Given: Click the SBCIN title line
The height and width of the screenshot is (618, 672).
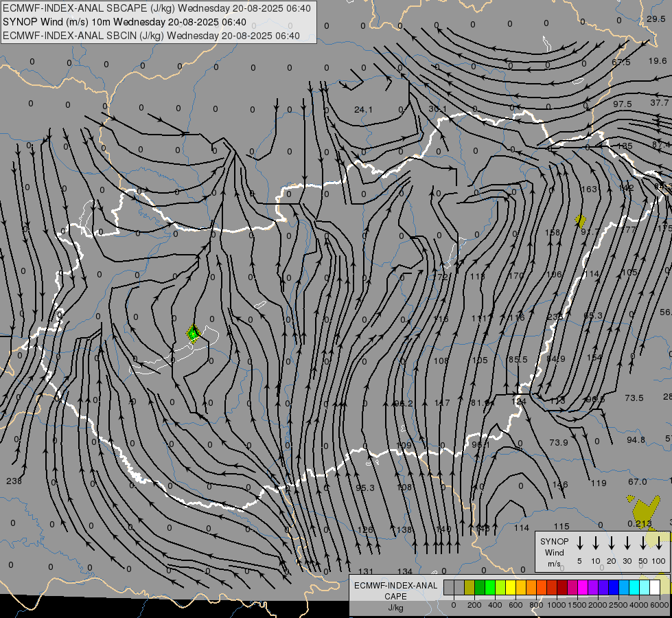Looking at the screenshot, I should [x=151, y=36].
